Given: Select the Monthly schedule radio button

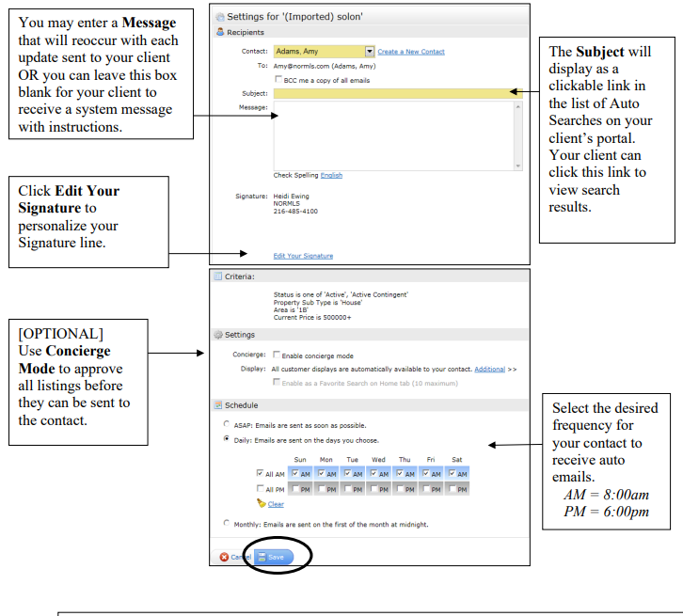Looking at the screenshot, I should 226,523.
